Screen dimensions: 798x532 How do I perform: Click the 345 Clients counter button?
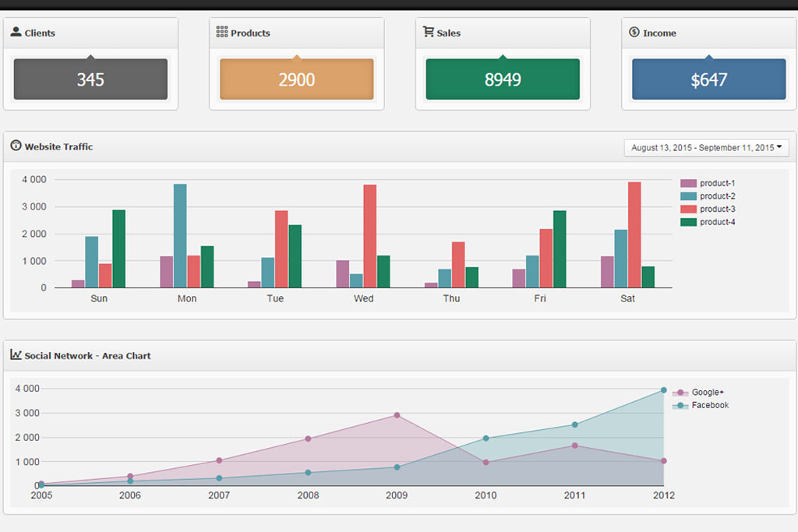(x=90, y=79)
